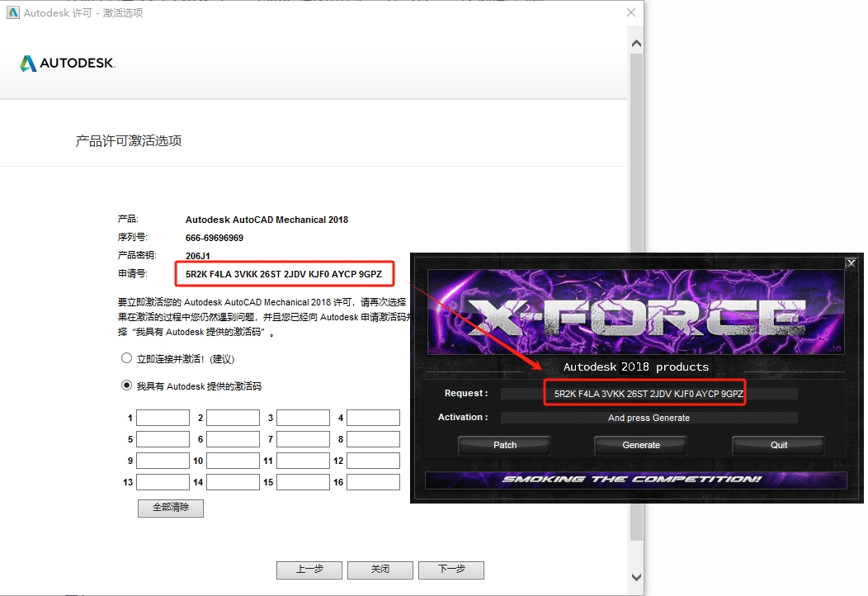Click product key 206J1
This screenshot has width=868, height=596.
click(198, 256)
